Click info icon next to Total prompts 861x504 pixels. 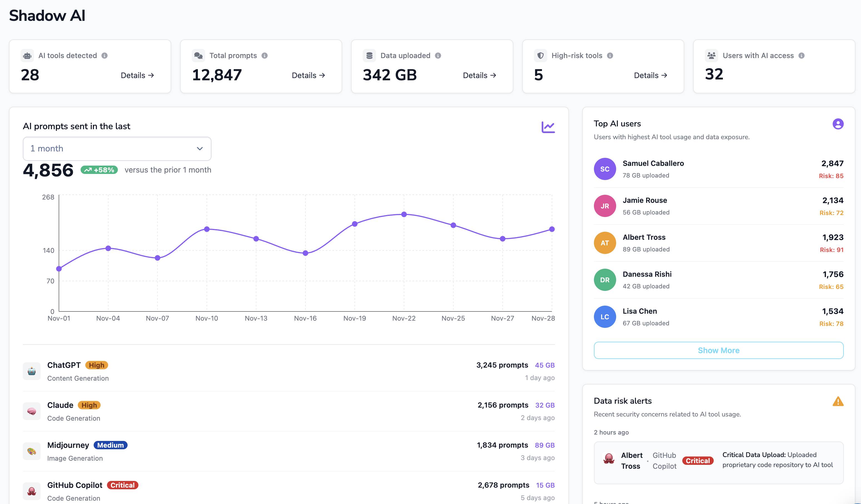pyautogui.click(x=265, y=56)
